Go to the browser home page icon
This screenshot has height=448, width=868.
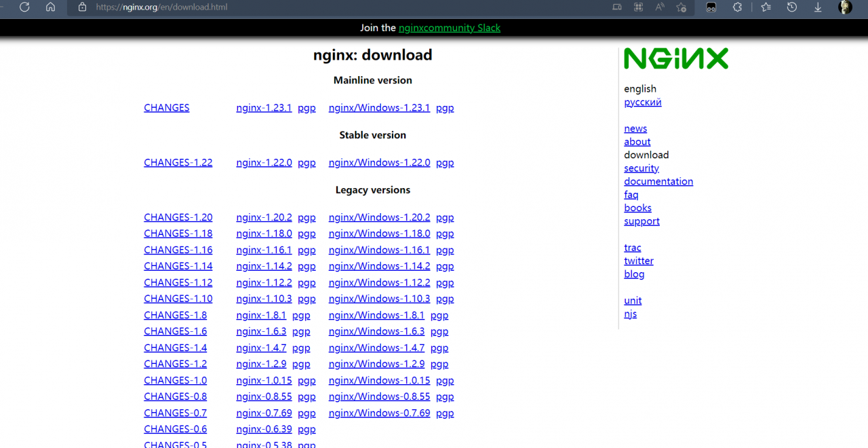(50, 7)
